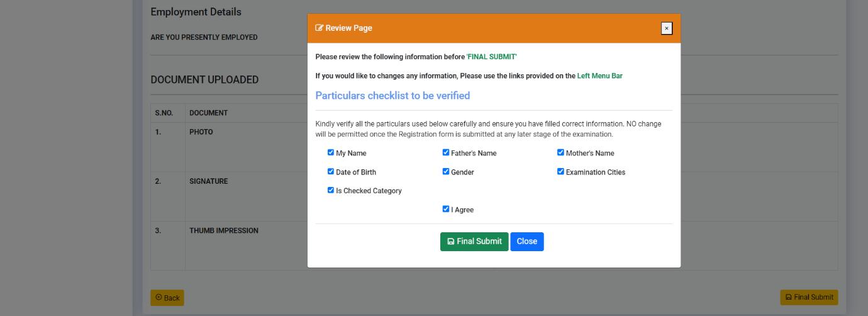Toggle the Mother's Name checkbox
Screen dimensions: 868x316
[x=560, y=152]
